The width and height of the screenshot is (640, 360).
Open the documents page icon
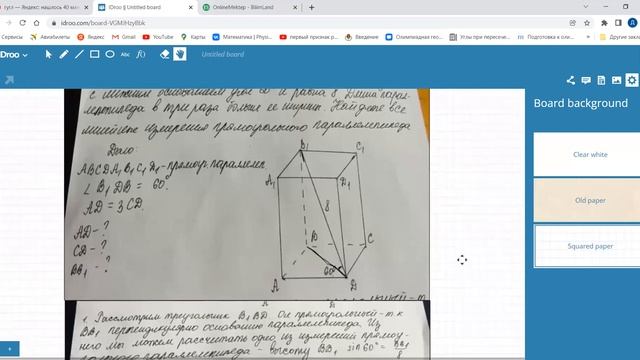pyautogui.click(x=601, y=80)
